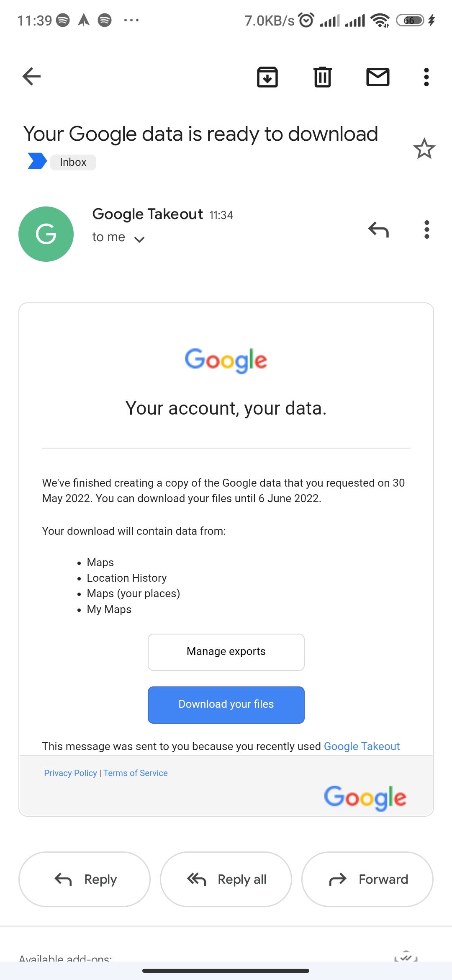Tap the back arrow to return to inbox

point(31,76)
